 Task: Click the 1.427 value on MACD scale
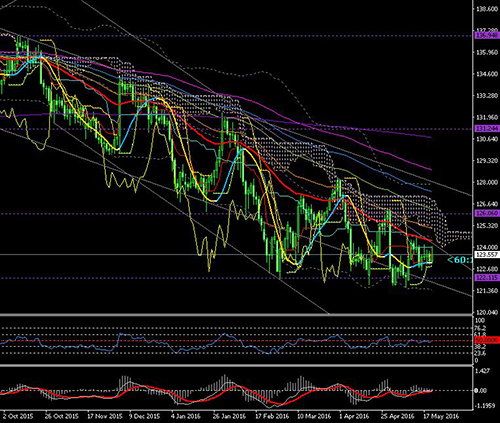(482, 371)
